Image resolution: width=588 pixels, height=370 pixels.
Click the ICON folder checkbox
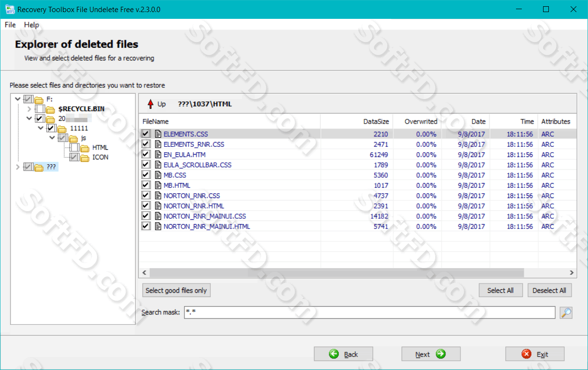click(x=74, y=157)
